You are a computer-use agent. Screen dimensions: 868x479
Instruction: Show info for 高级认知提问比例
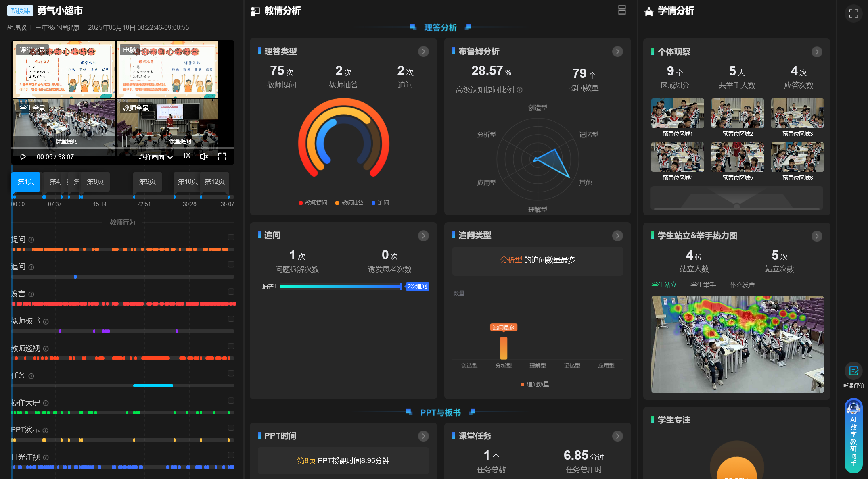click(520, 90)
